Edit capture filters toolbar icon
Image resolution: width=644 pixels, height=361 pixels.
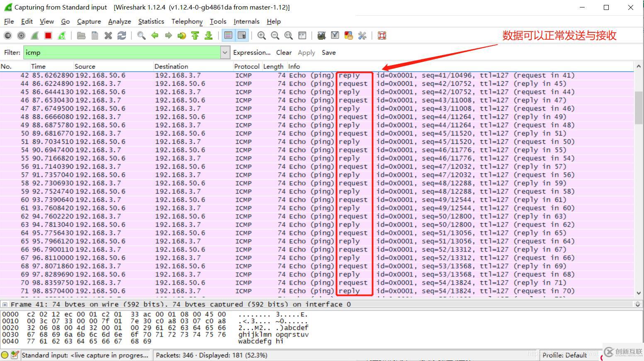321,36
